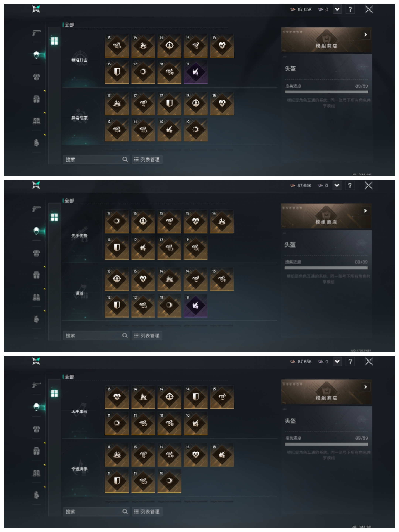This screenshot has width=399, height=532.
Task: Expand the currency dropdown above the 无中生有 panel
Action: pos(337,361)
